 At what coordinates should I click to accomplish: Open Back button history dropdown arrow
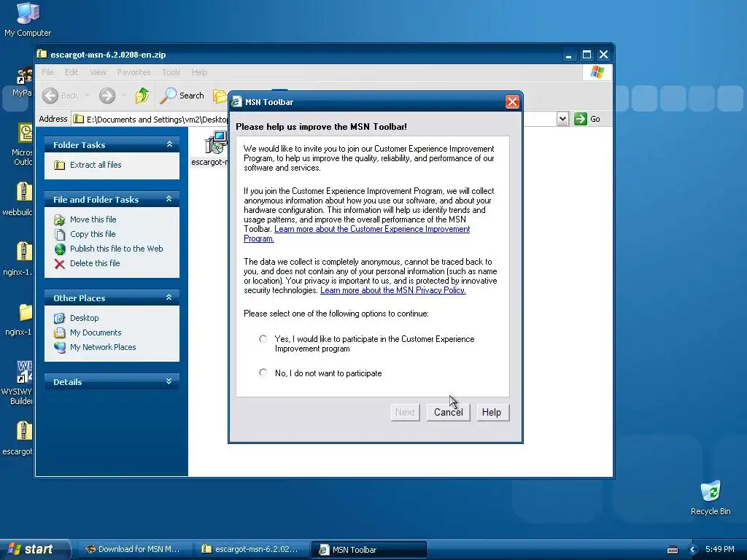(x=87, y=96)
